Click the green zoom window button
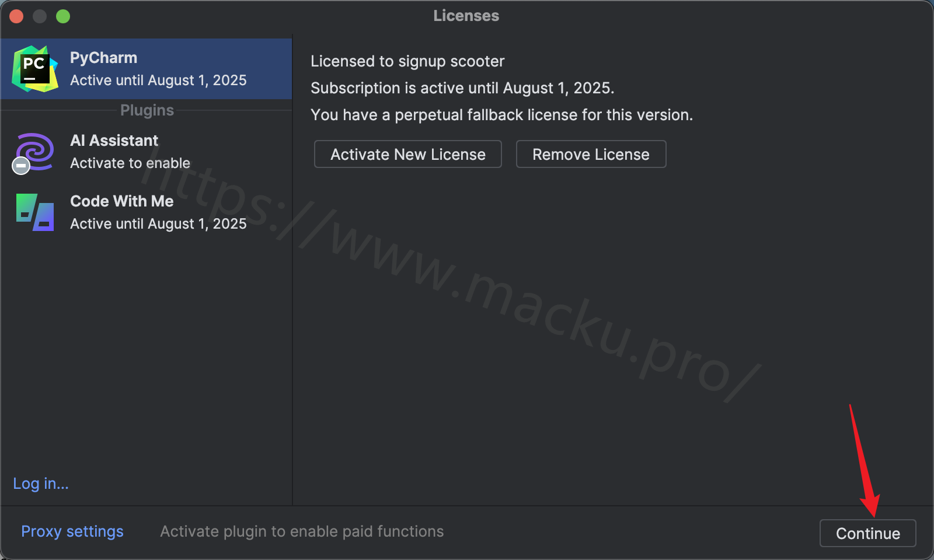Image resolution: width=934 pixels, height=560 pixels. coord(63,16)
